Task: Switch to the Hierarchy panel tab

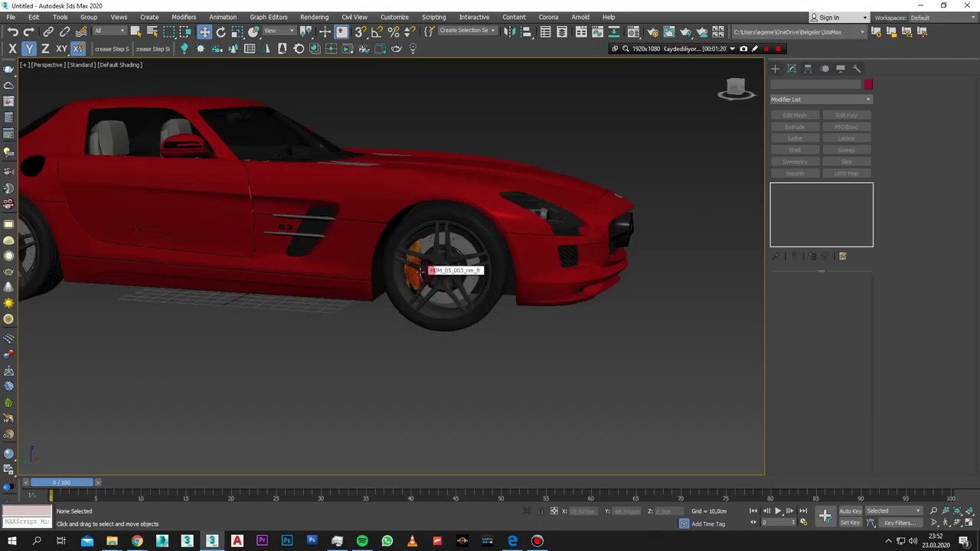Action: tap(808, 69)
